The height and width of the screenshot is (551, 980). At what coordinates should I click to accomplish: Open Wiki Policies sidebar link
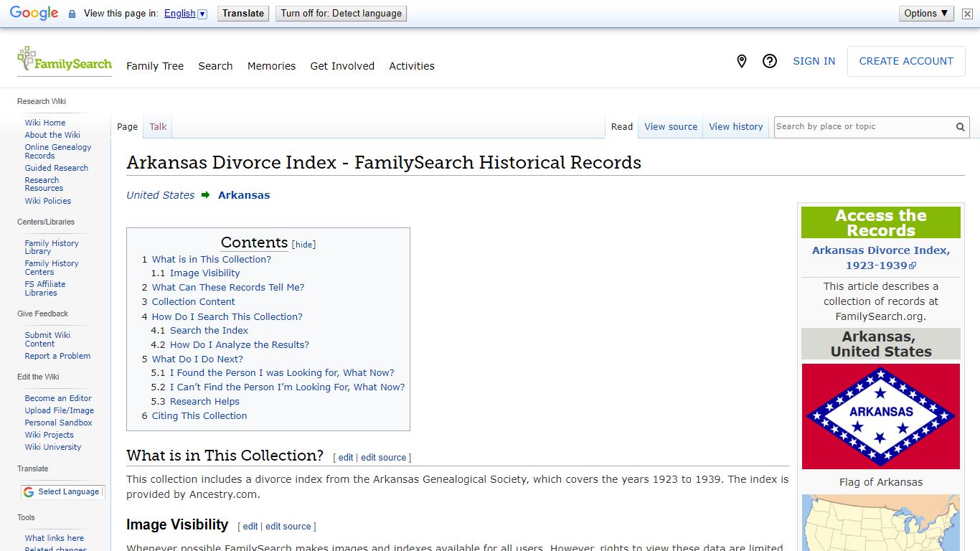(48, 201)
